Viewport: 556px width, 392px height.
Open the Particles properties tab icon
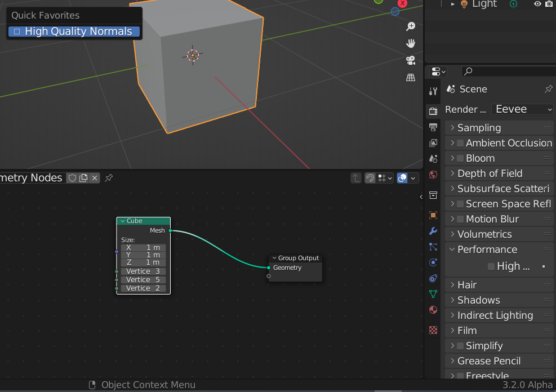tap(433, 247)
